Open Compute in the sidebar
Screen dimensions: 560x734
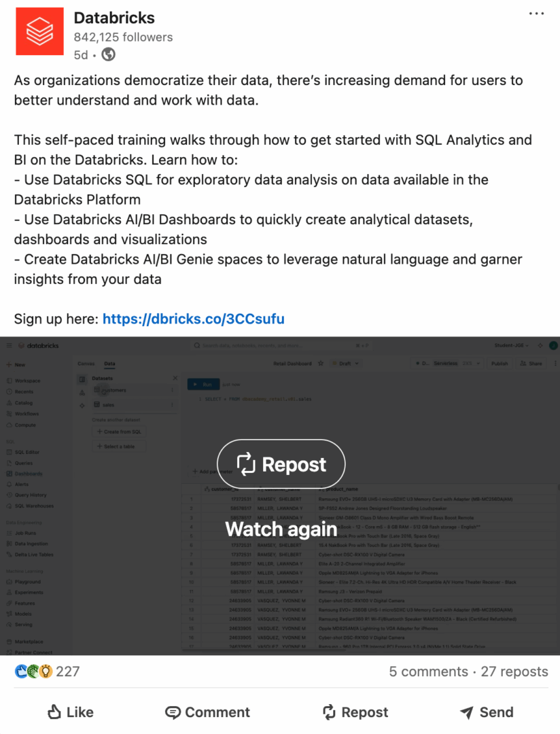(26, 425)
